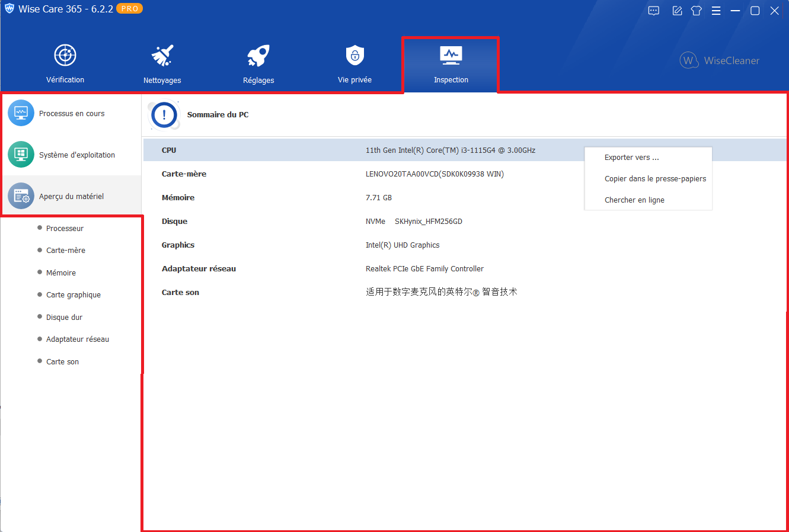Select the Inspection tab
Image resolution: width=789 pixels, height=532 pixels.
[451, 64]
